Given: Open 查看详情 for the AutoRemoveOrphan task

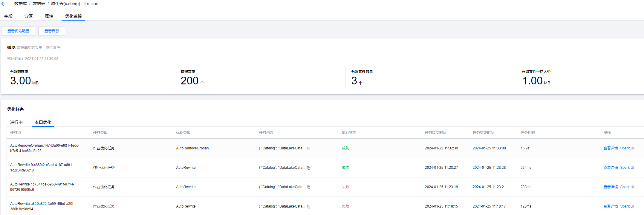Looking at the screenshot, I should coord(610,148).
